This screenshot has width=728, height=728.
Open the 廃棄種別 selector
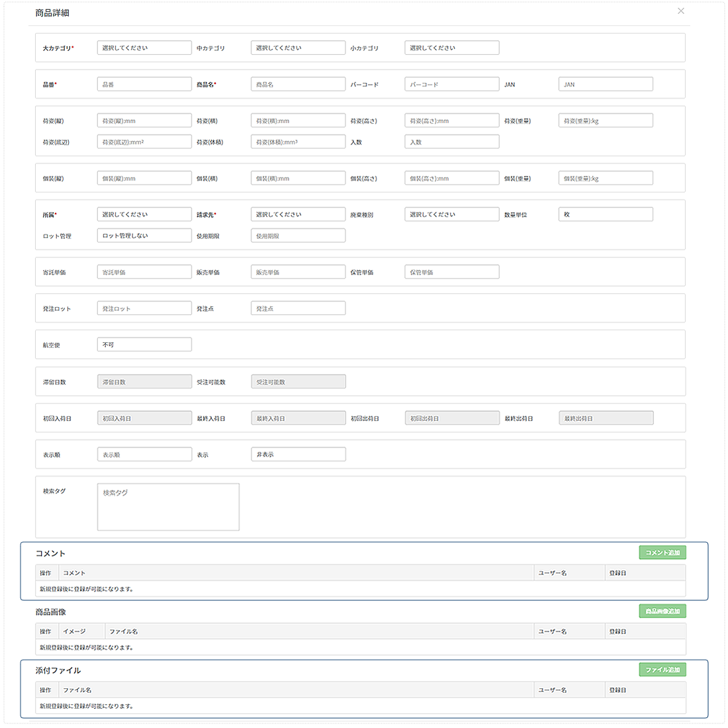tap(451, 214)
